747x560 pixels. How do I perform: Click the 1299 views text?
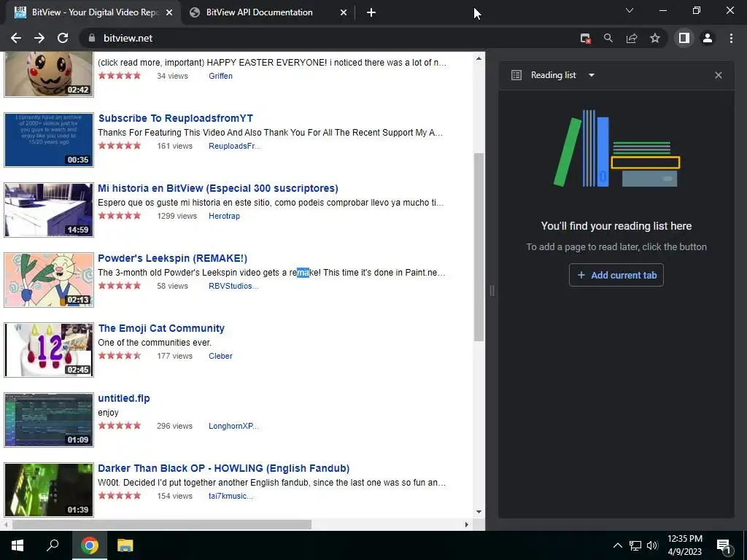pyautogui.click(x=177, y=216)
